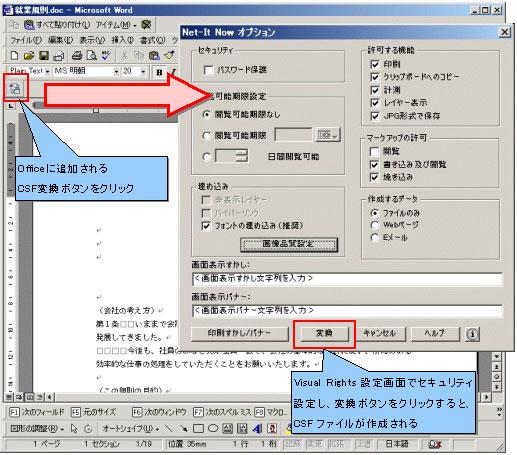Open the 書式 menu
Viewport: 517px width, 455px height.
click(x=152, y=40)
